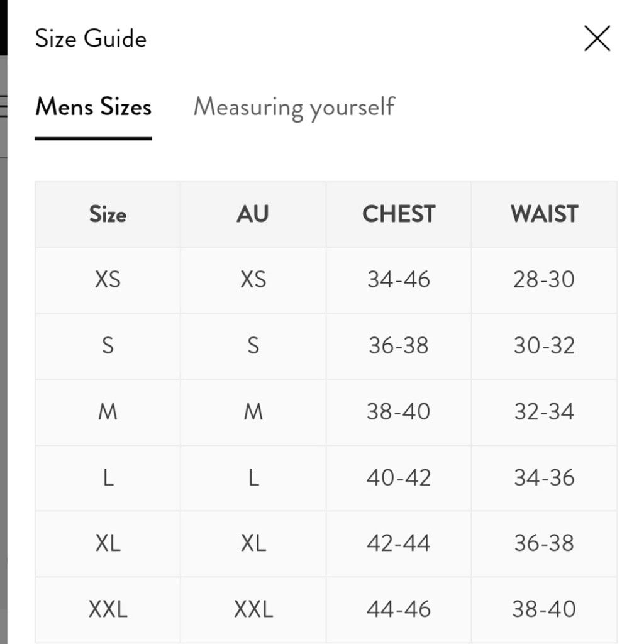The image size is (644, 644).
Task: Select chest measurement 40-42 cell
Action: tap(398, 478)
